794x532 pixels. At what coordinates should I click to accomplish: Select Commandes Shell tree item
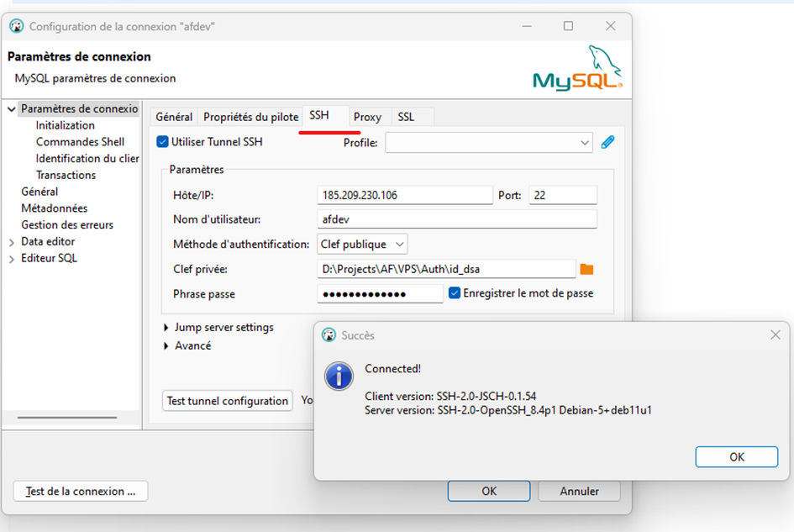pos(80,142)
